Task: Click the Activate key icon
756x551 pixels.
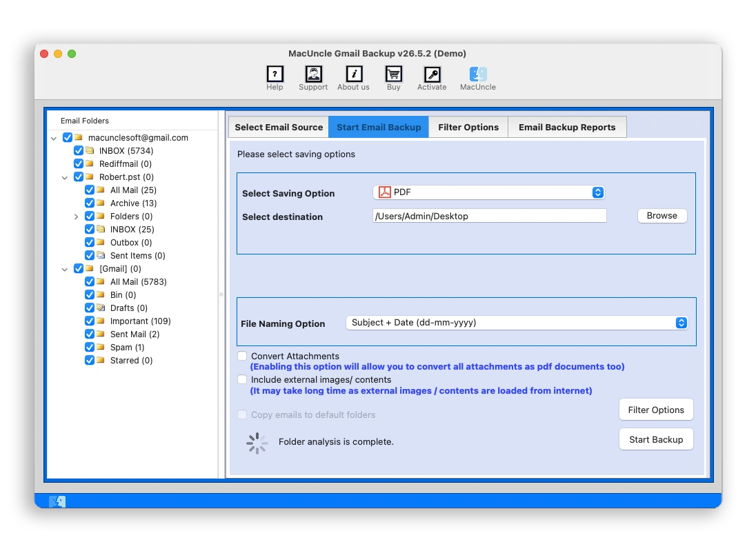Action: click(432, 74)
